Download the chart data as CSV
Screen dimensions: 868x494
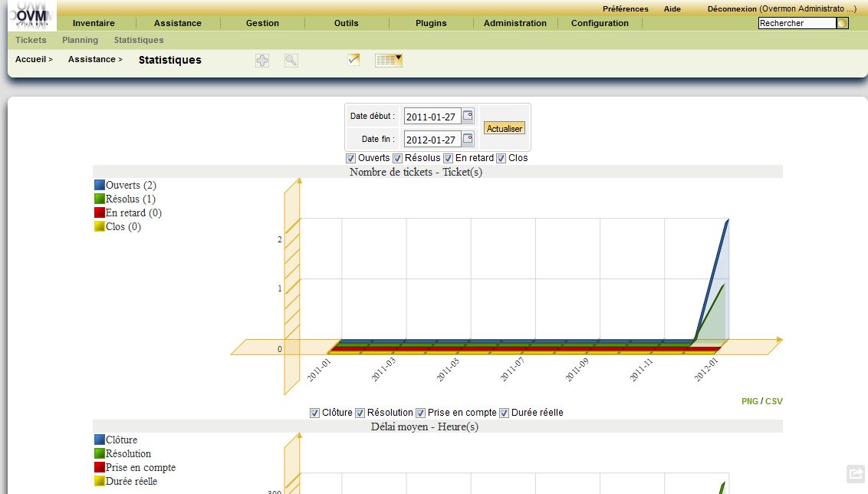point(774,401)
